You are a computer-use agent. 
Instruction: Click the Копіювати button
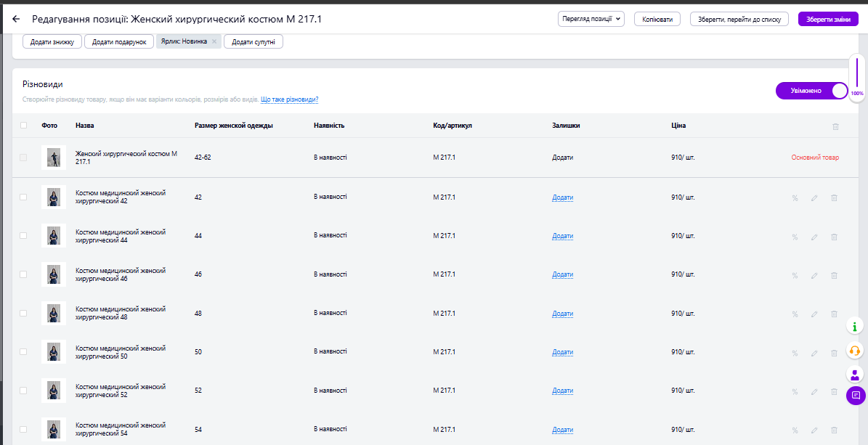coord(657,19)
